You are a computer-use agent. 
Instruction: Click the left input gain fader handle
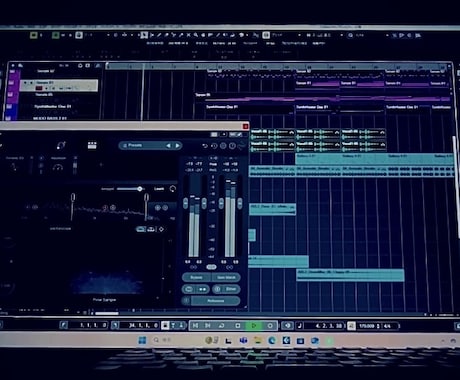tap(185, 202)
